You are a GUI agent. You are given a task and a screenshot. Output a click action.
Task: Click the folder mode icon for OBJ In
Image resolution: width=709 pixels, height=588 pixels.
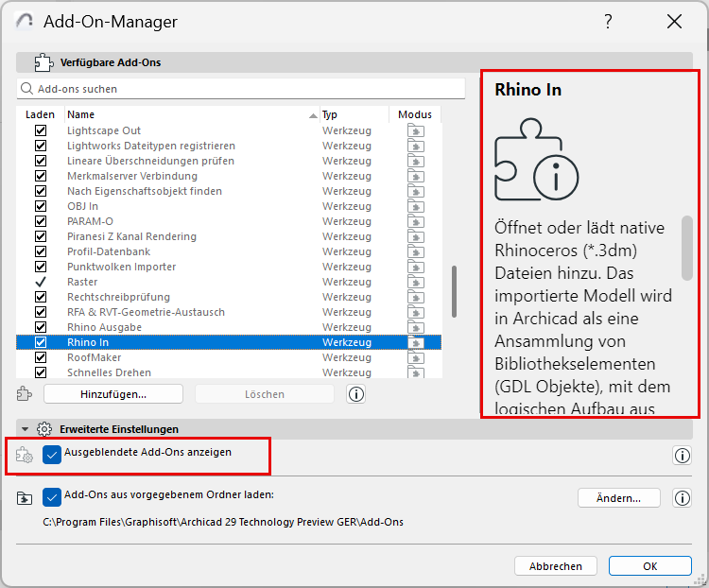click(x=416, y=207)
